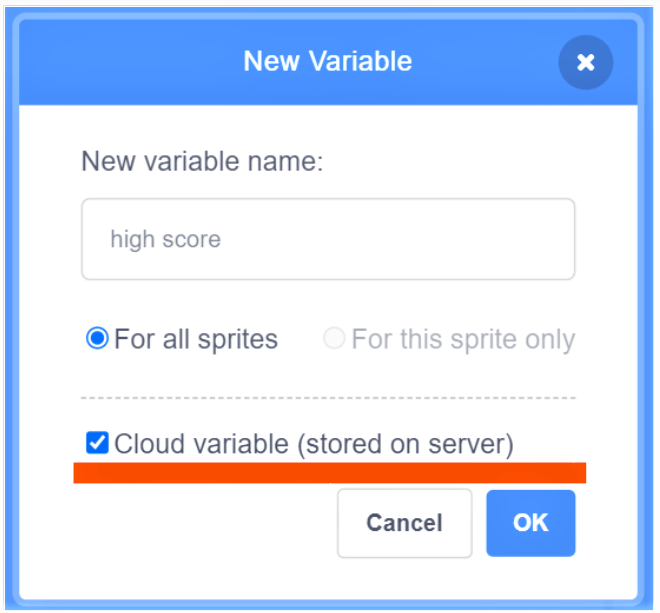The width and height of the screenshot is (660, 613).
Task: Select the 'For all sprites' radio button
Action: point(97,339)
